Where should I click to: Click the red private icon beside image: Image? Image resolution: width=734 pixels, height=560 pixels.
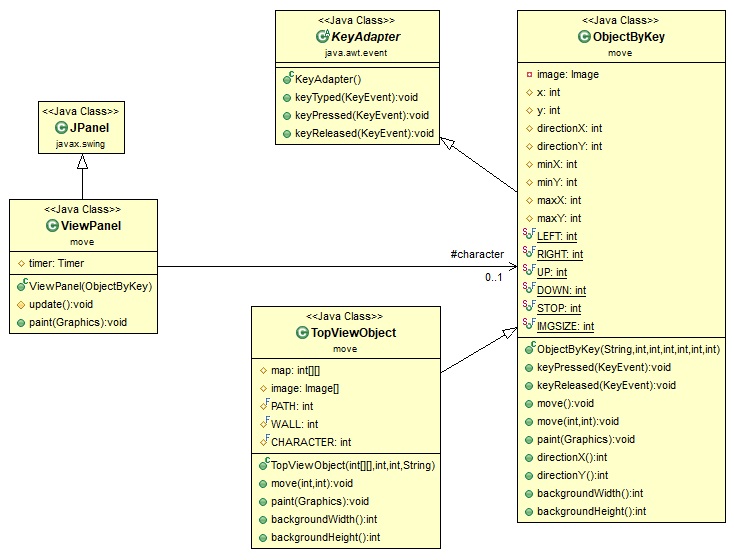point(529,74)
